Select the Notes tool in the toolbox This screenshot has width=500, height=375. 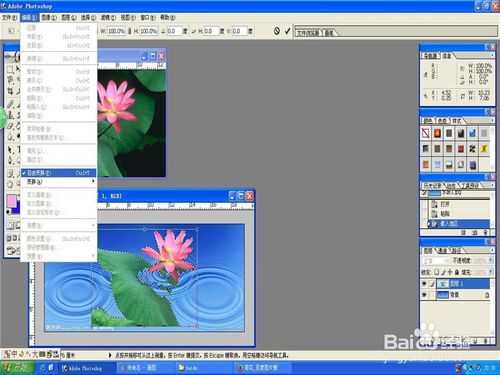[x=10, y=173]
